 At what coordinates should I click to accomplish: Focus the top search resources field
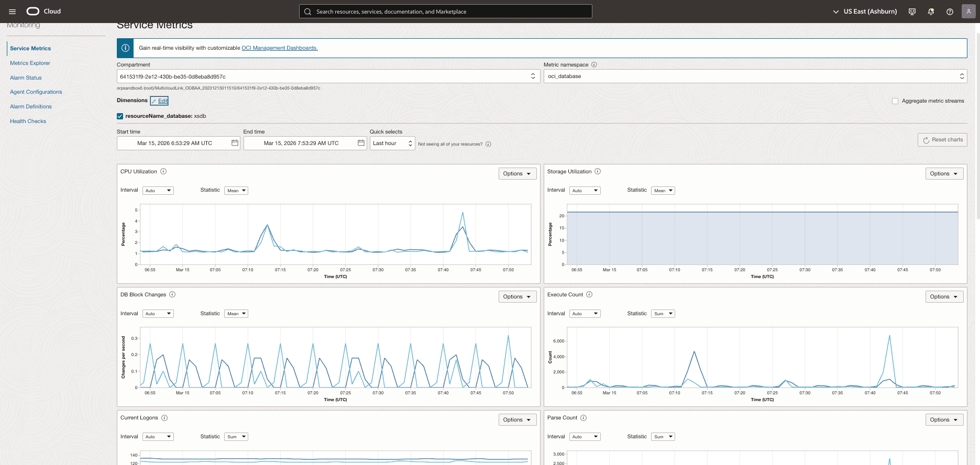[x=446, y=12]
